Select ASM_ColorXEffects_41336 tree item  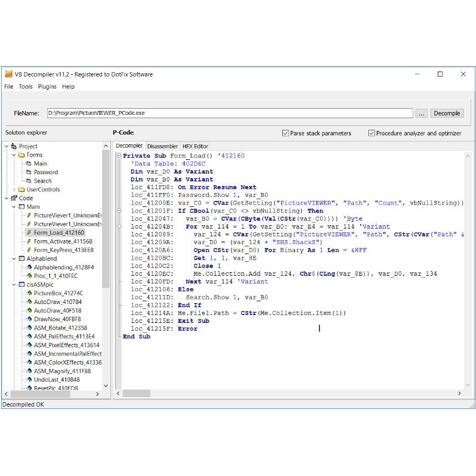coord(68,362)
